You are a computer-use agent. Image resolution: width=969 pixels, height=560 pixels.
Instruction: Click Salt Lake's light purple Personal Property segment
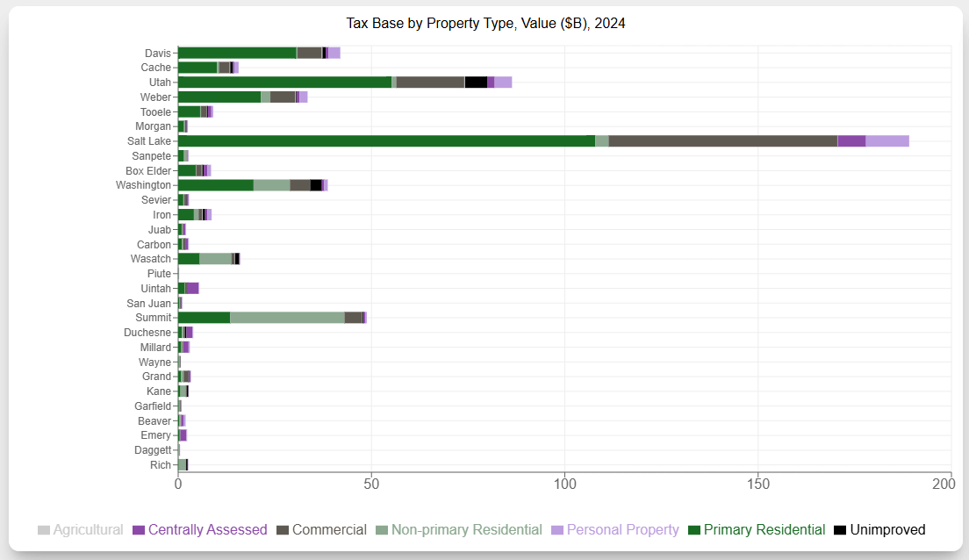886,141
